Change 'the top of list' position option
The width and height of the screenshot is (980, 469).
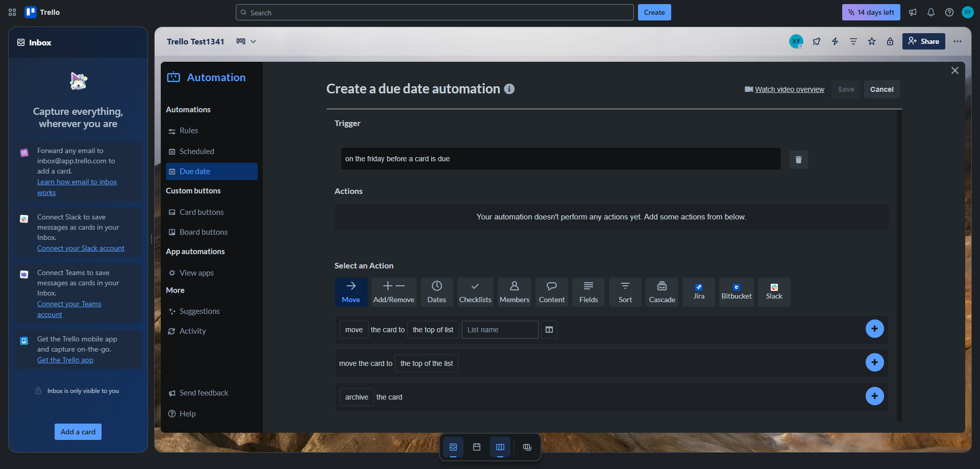[433, 330]
